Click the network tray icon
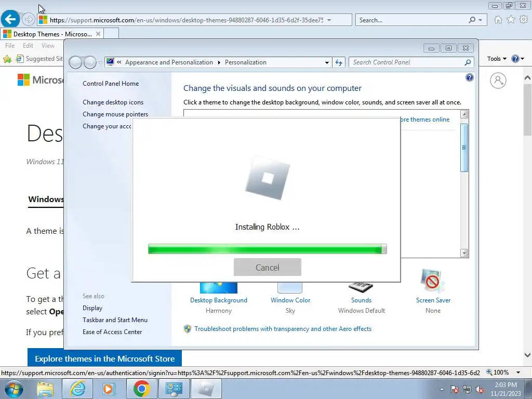The height and width of the screenshot is (399, 532). (467, 389)
